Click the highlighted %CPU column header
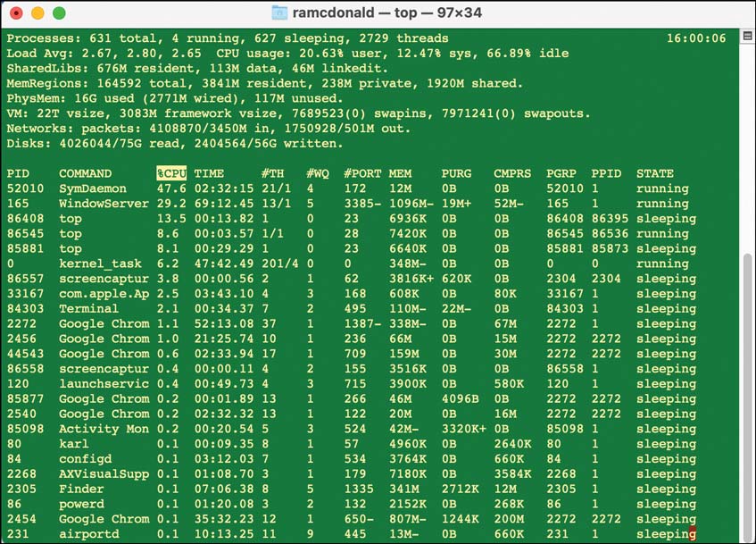 pyautogui.click(x=171, y=173)
